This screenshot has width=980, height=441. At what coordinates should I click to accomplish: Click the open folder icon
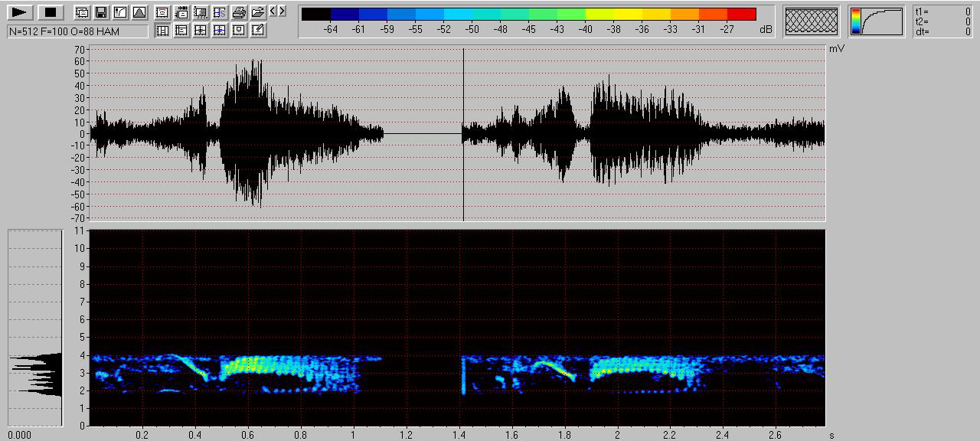click(x=258, y=12)
